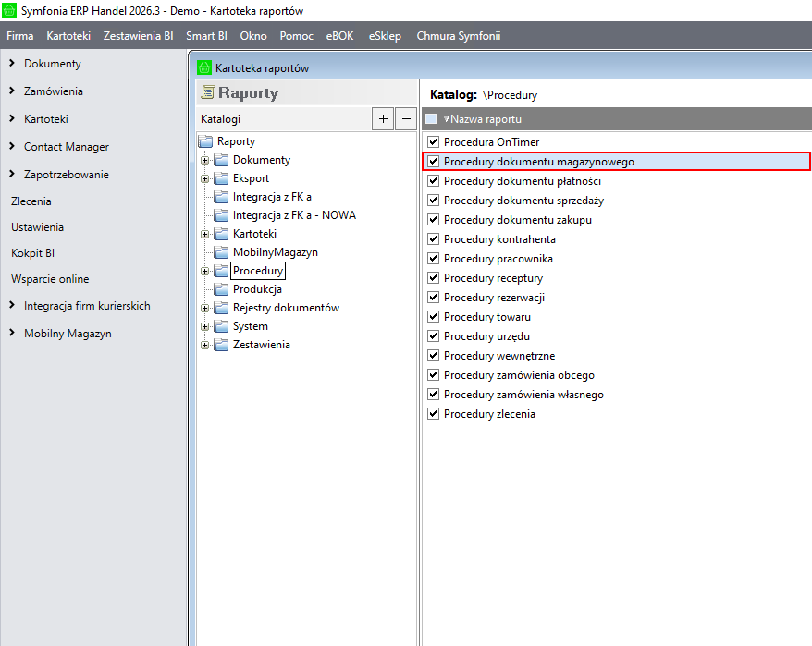Toggle Procedury dokumentu sprzedaży checkbox
The image size is (812, 646).
(434, 201)
